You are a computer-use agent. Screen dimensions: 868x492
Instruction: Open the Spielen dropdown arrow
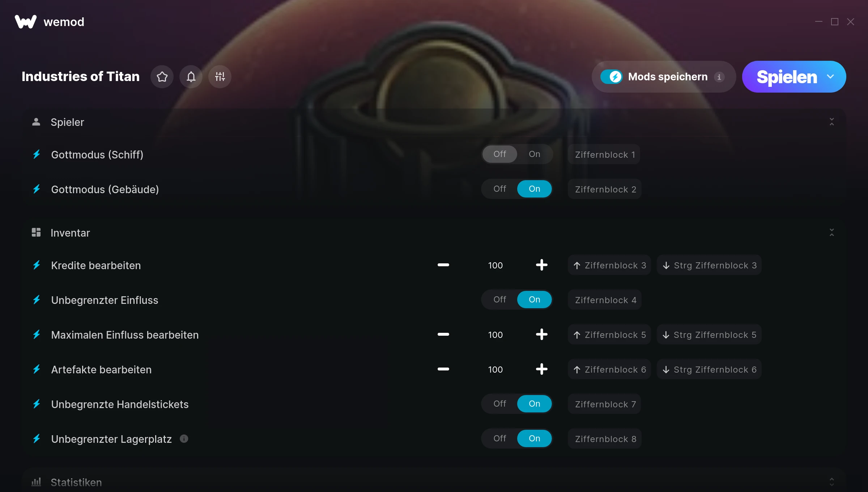click(830, 77)
